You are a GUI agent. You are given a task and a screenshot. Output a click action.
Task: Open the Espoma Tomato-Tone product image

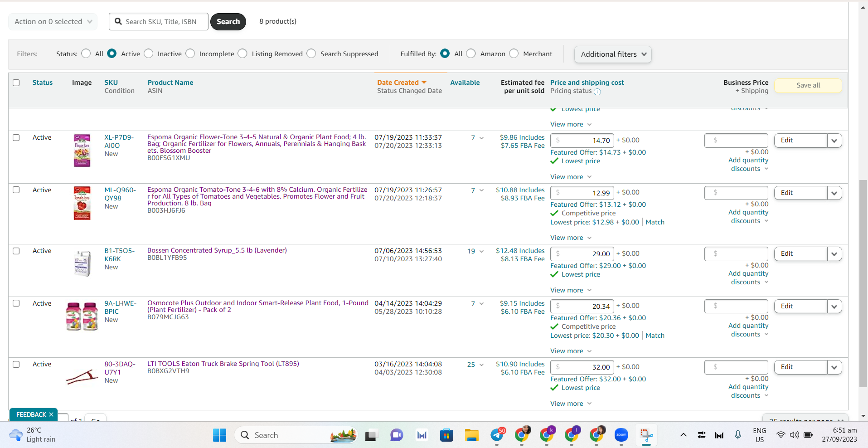click(x=82, y=203)
